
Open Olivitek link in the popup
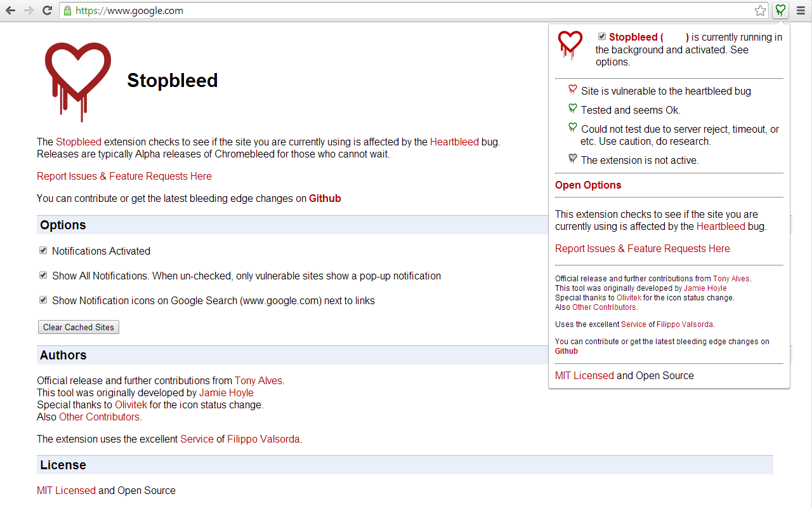coord(629,298)
